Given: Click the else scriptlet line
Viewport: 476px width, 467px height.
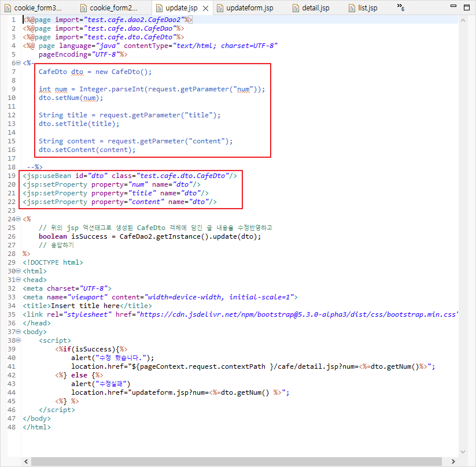Looking at the screenshot, I should point(79,375).
